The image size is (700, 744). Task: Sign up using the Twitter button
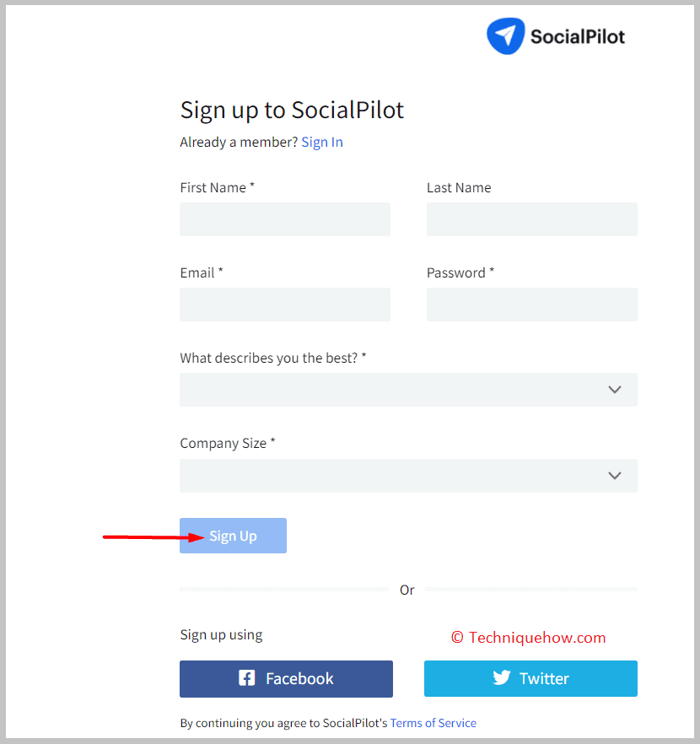pos(530,678)
